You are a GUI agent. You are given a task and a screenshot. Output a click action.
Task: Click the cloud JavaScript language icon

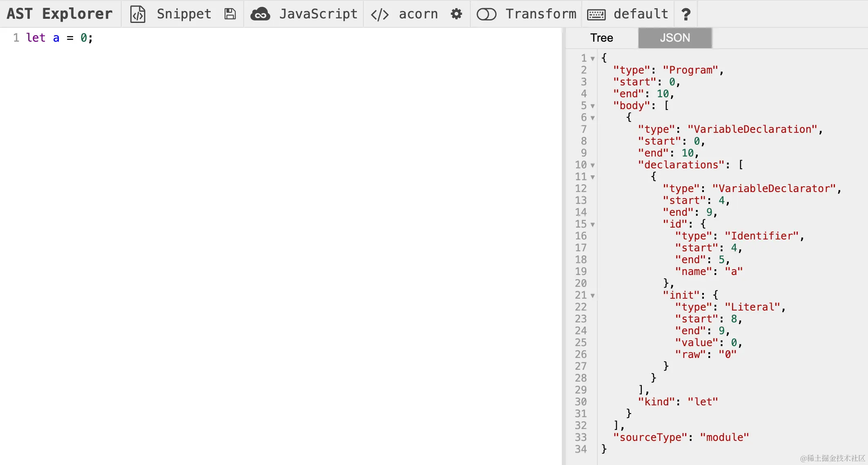click(x=260, y=14)
